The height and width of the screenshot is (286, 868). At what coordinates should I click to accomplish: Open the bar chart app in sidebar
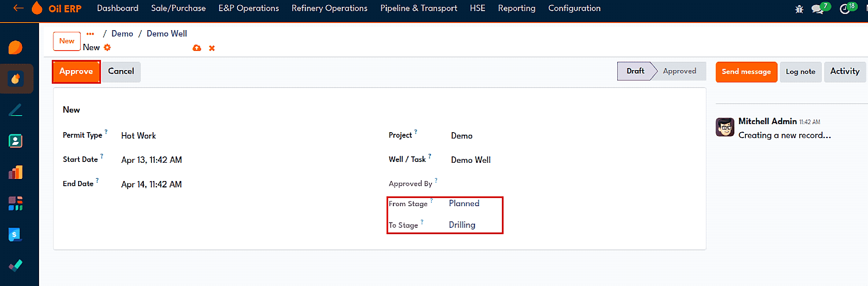pyautogui.click(x=16, y=172)
